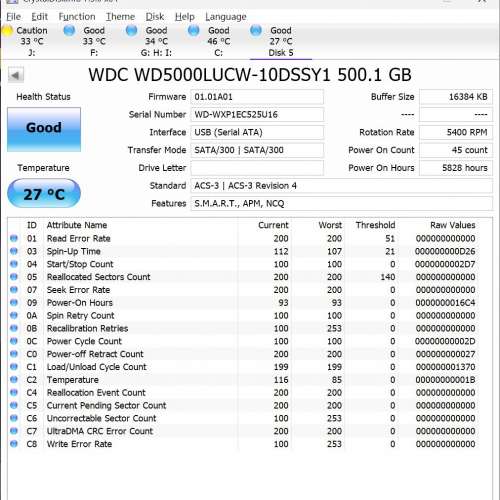The width and height of the screenshot is (500, 500).
Task: Click status dot for Reallocation Event Count
Action: pos(14,392)
